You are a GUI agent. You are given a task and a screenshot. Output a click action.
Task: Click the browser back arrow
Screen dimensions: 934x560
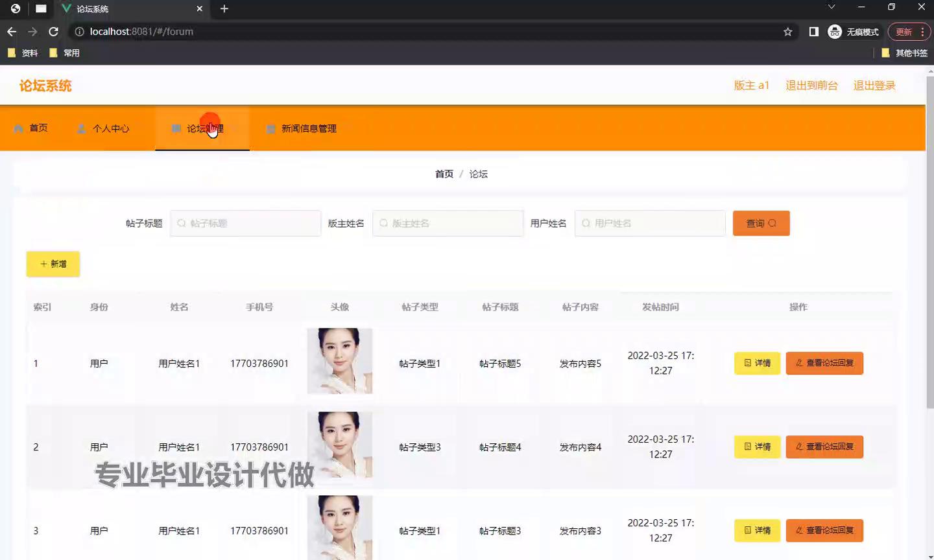pyautogui.click(x=12, y=32)
